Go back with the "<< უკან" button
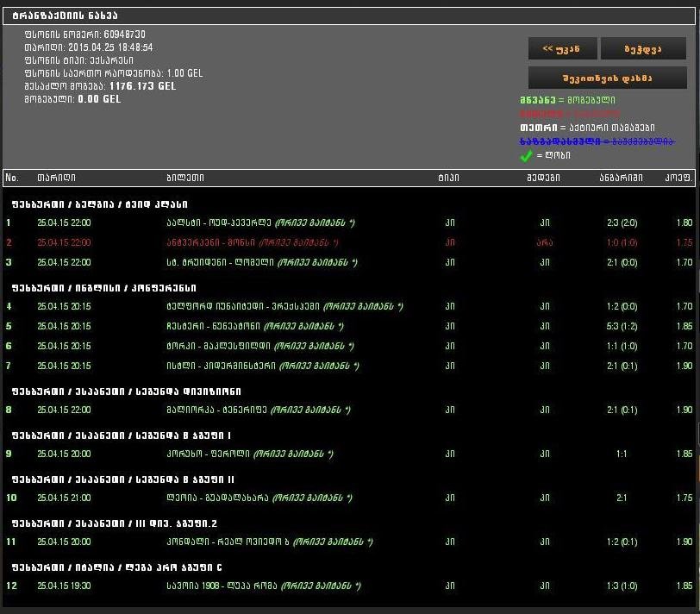 point(562,48)
